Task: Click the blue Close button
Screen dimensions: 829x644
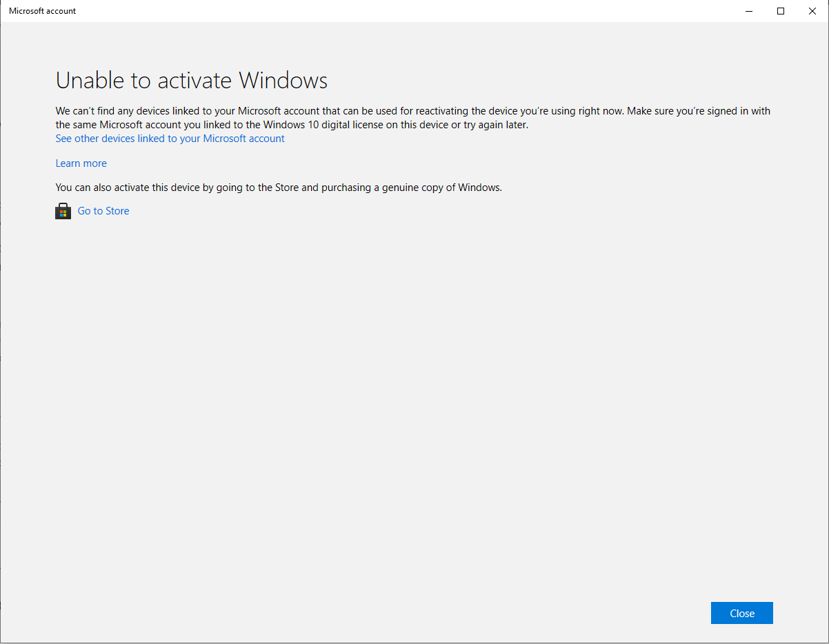Action: (x=742, y=613)
